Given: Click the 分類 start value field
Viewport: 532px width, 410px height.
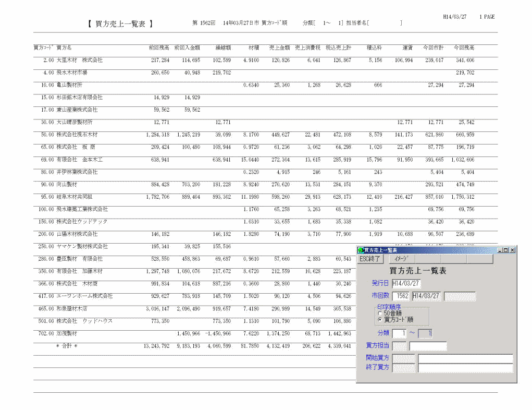Looking at the screenshot, I should point(399,333).
